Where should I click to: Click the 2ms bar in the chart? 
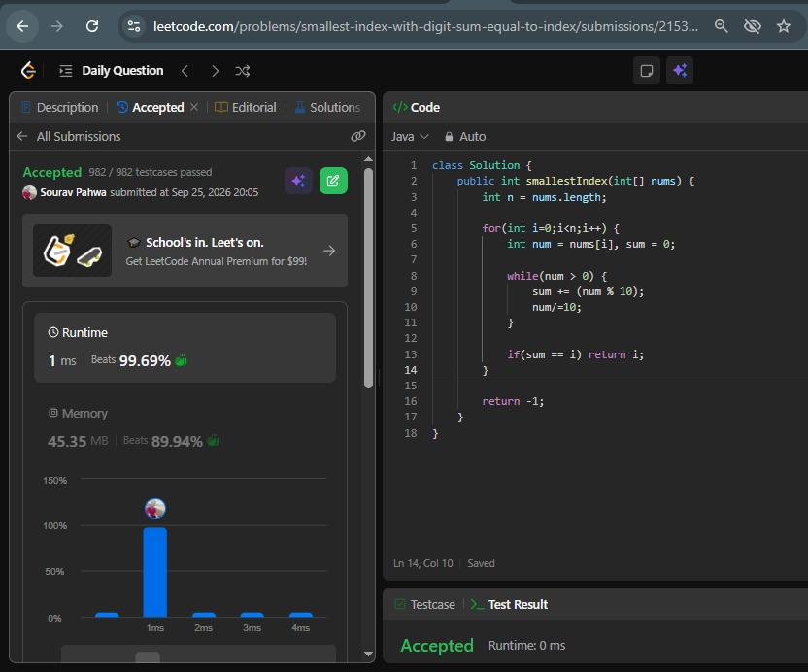(x=204, y=615)
